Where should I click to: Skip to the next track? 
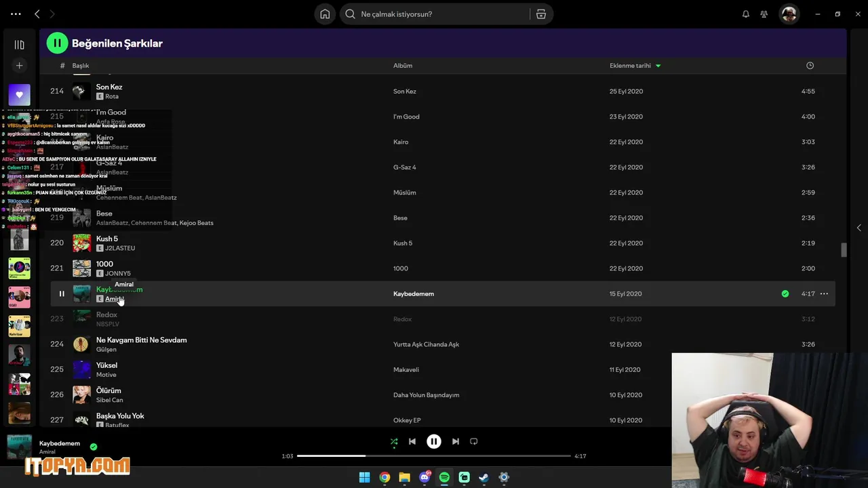[x=456, y=441]
